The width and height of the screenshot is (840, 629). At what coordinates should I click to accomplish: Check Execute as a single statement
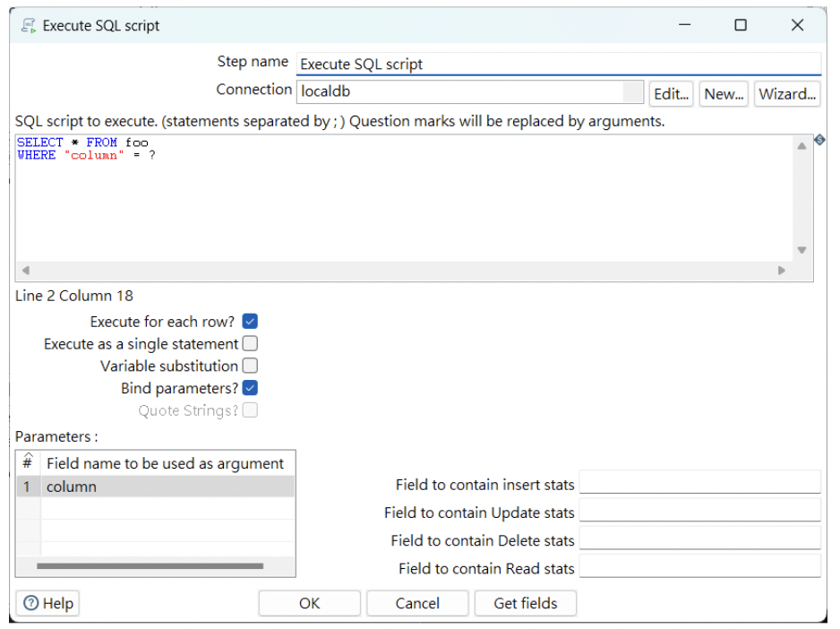click(x=250, y=343)
